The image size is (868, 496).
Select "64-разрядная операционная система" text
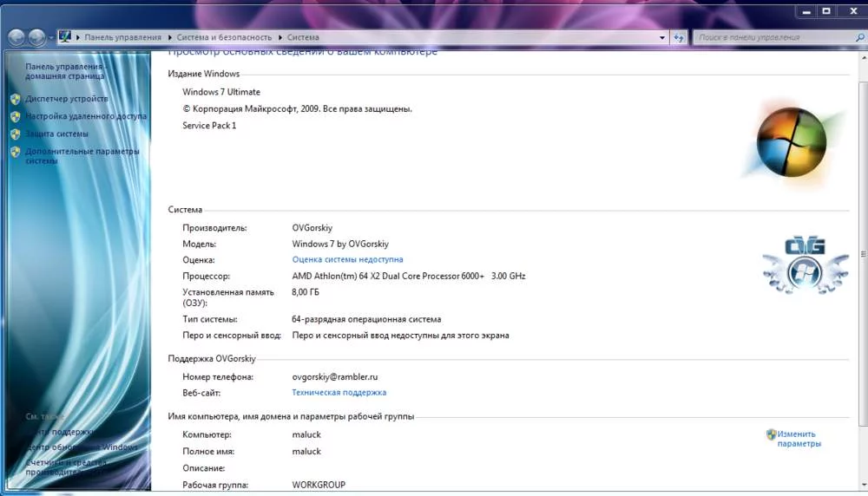pos(366,319)
